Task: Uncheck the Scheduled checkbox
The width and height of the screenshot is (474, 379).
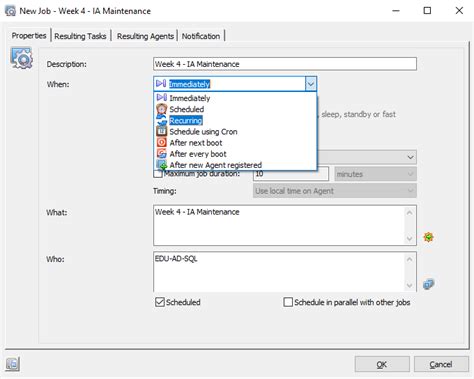Action: 160,302
